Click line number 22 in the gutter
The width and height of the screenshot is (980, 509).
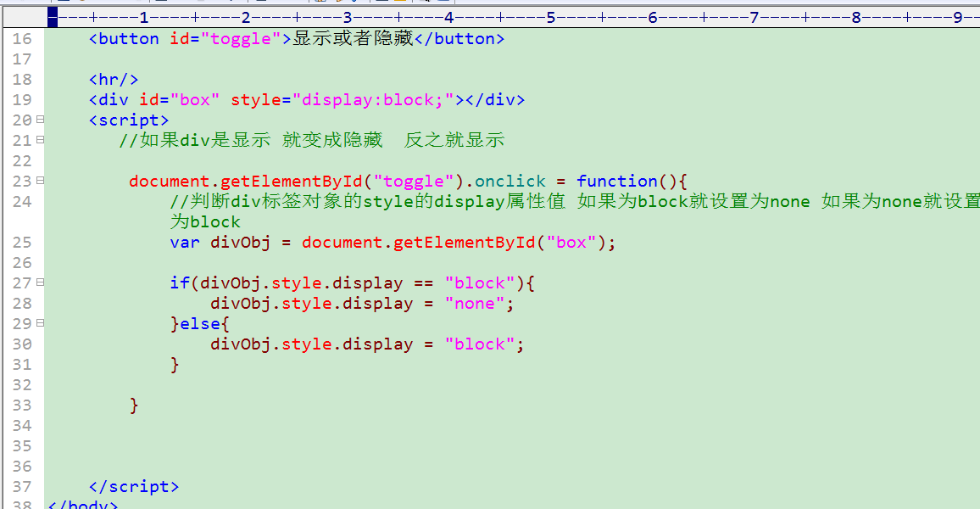(x=22, y=160)
